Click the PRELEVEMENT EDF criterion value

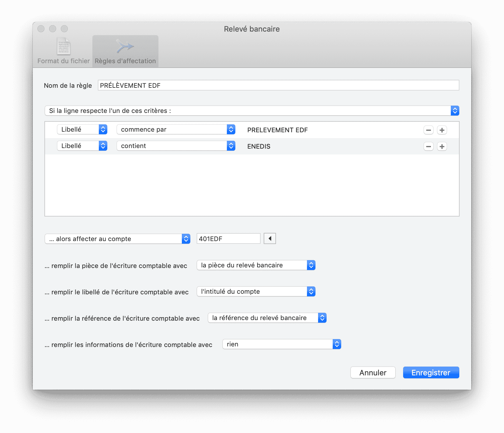tap(277, 130)
